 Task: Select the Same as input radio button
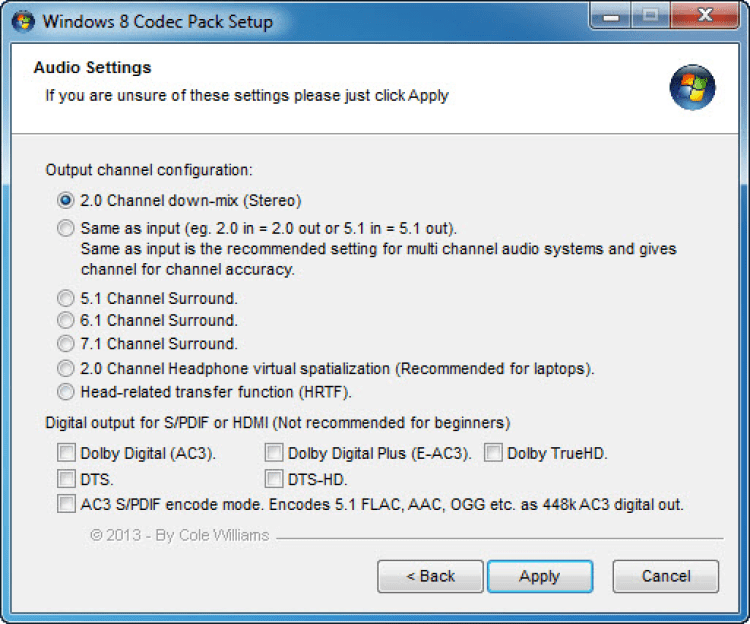coord(66,228)
